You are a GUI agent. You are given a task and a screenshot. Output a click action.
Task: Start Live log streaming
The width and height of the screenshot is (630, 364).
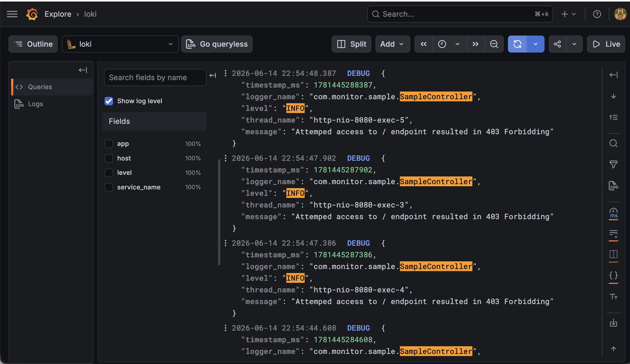(606, 44)
